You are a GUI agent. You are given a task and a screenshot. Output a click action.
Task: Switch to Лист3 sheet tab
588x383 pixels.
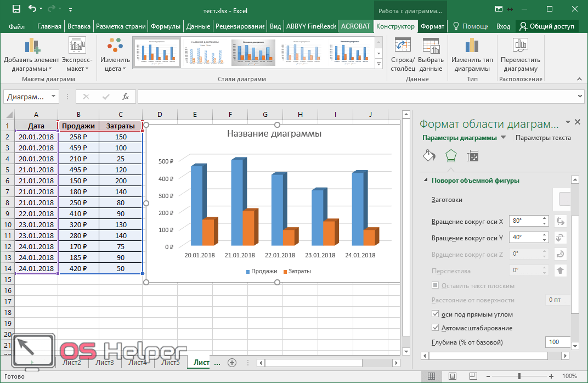tap(105, 362)
